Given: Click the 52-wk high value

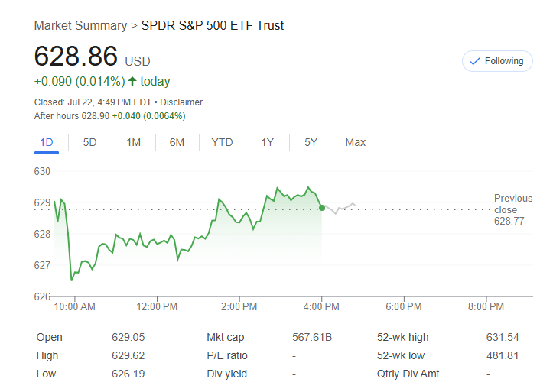Looking at the screenshot, I should coord(502,337).
